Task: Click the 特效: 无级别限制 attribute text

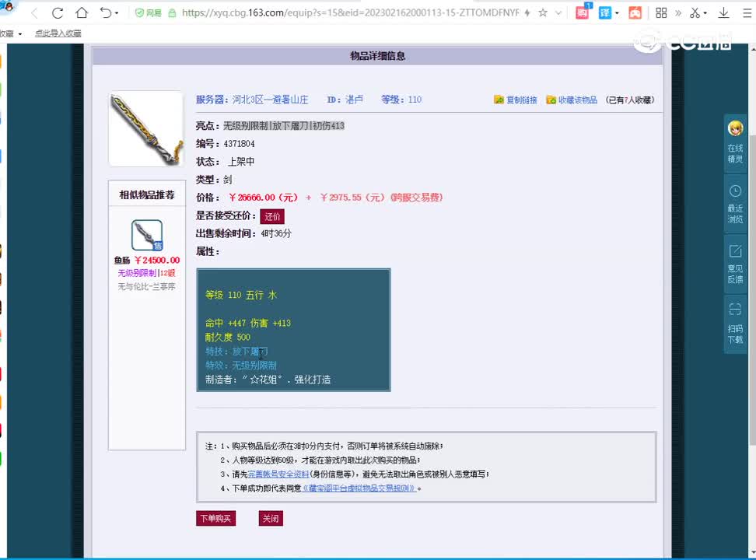Action: (241, 365)
